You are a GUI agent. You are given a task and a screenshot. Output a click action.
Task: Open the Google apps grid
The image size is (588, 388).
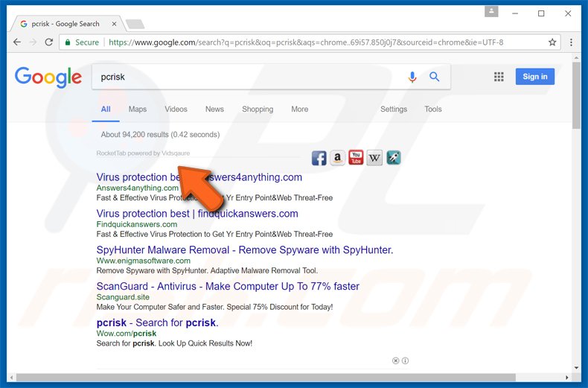(499, 77)
